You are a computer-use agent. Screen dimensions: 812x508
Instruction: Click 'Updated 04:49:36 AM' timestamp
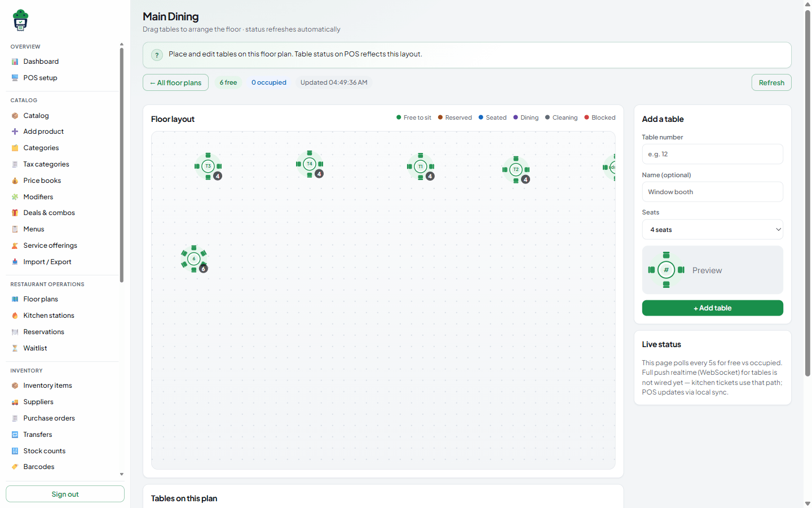pos(334,82)
